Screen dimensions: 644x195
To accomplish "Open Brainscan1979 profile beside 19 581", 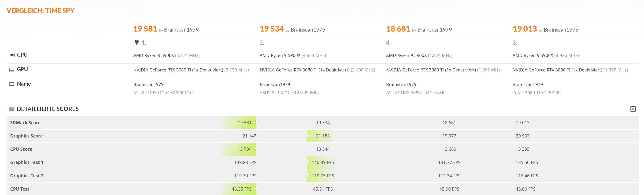I will click(181, 30).
